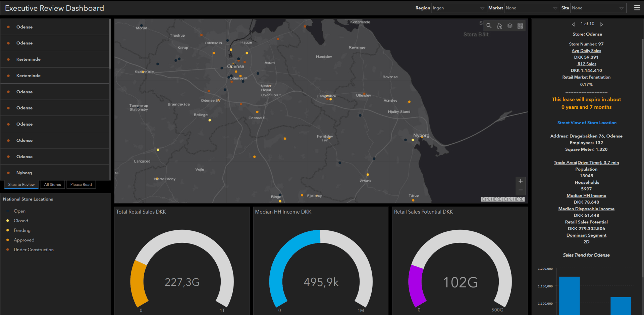644x315 pixels.
Task: Open the hamburger menu in header
Action: (637, 8)
